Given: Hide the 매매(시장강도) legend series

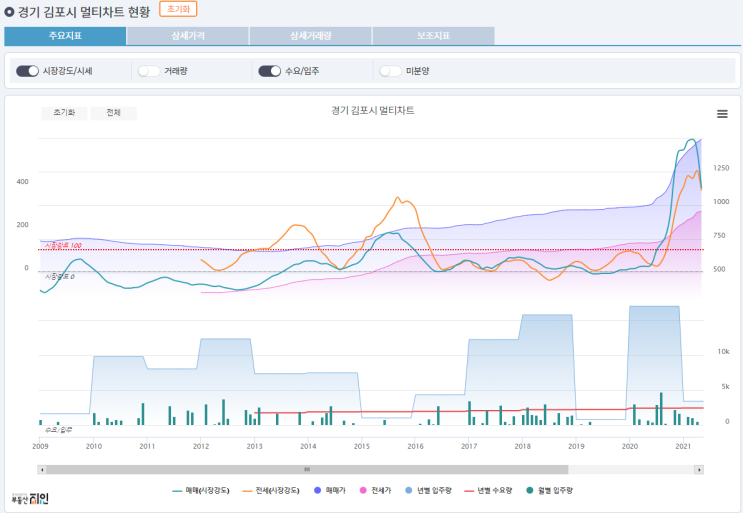Looking at the screenshot, I should [201, 491].
